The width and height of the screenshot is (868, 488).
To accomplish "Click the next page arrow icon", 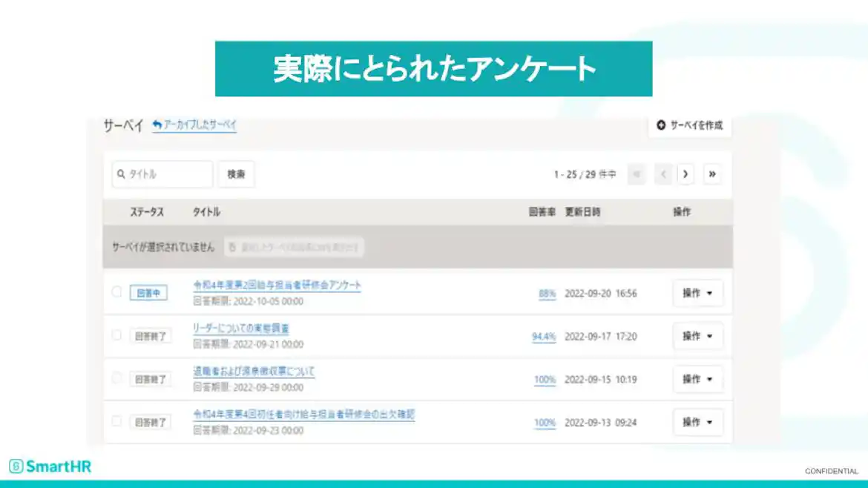I will pos(685,174).
